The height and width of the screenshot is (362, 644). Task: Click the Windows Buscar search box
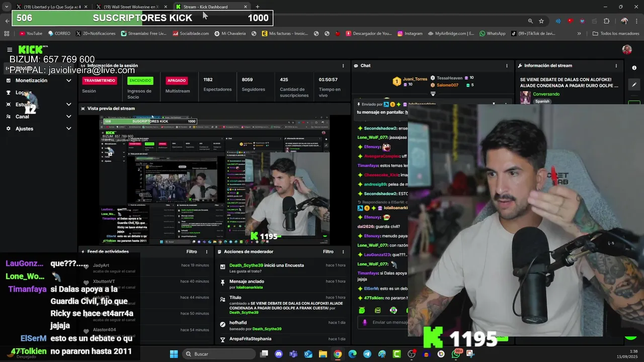click(x=218, y=354)
